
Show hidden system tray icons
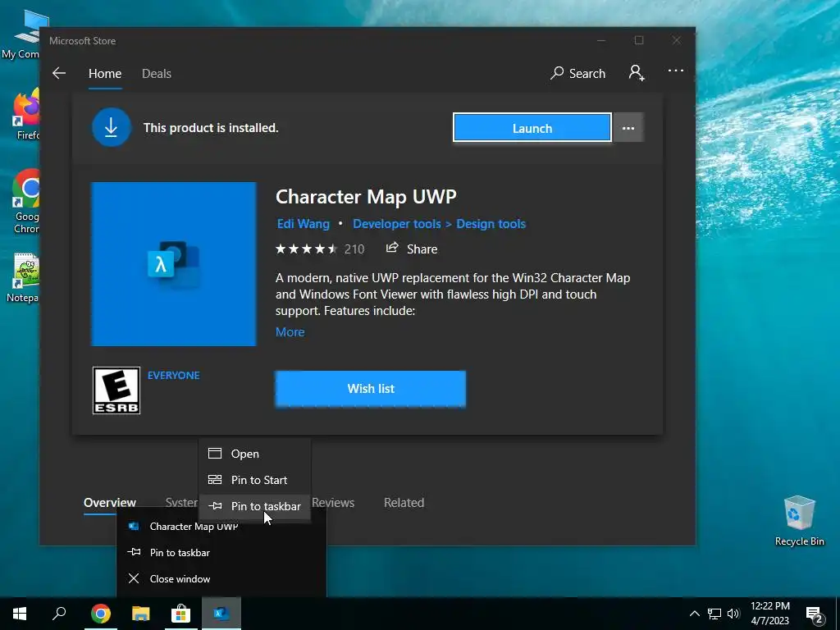[x=694, y=614]
